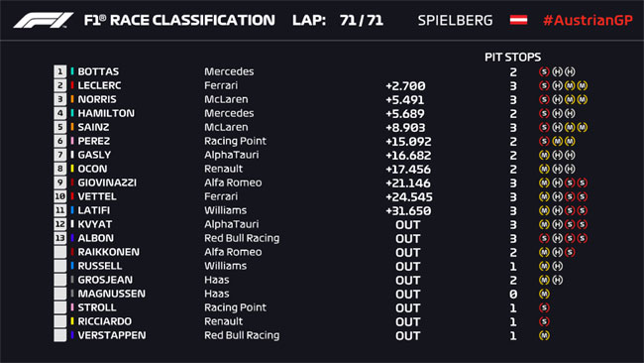Screen dimensions: 644x363
Task: Click the blank position box beside Raikkonen
Action: (60, 252)
